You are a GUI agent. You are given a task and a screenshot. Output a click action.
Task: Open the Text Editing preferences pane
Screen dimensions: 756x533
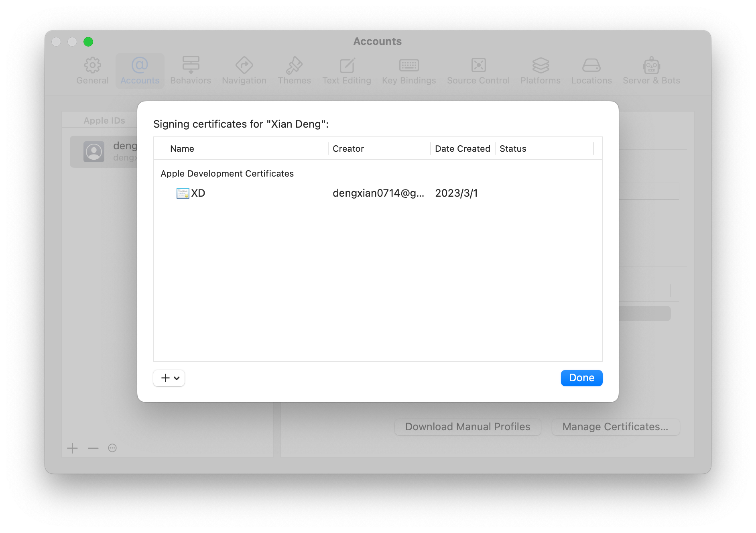[x=347, y=71]
